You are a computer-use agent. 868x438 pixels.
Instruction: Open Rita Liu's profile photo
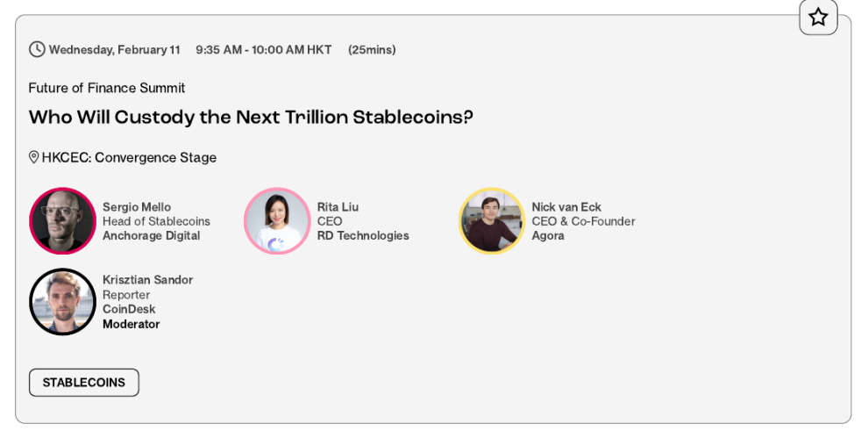tap(277, 221)
